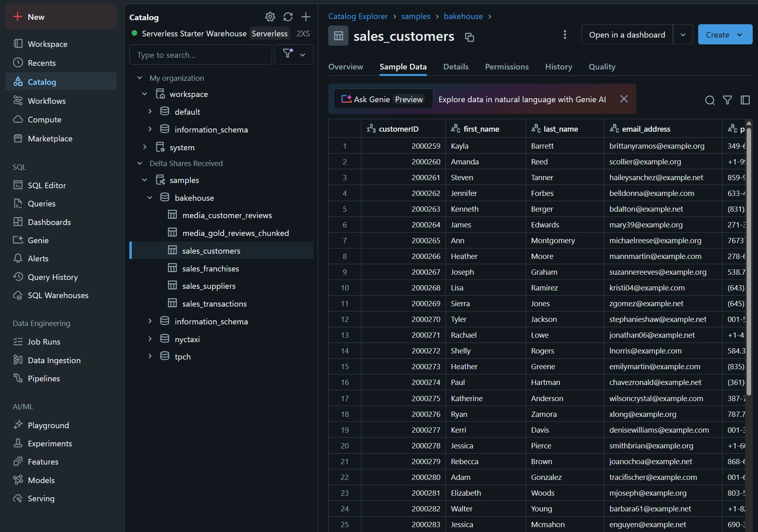Collapse the My organization section
Image resolution: width=758 pixels, height=532 pixels.
[x=139, y=78]
